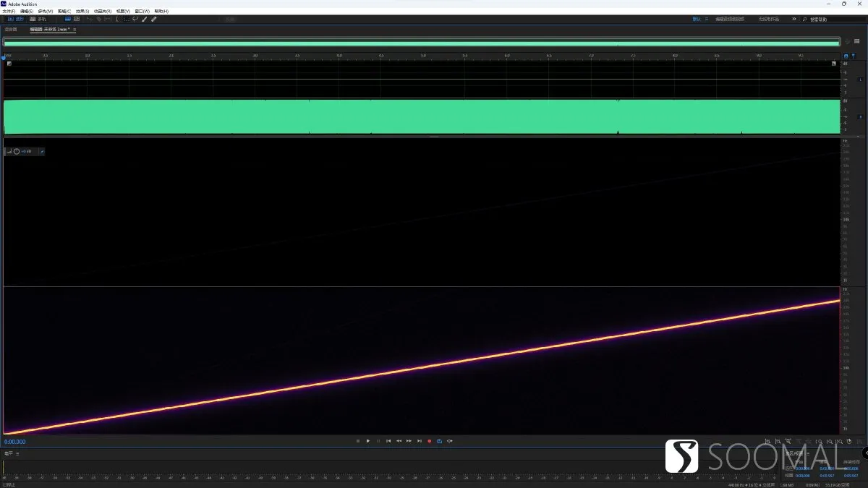Switch to the mixer tab
This screenshot has height=488, width=868.
11,30
